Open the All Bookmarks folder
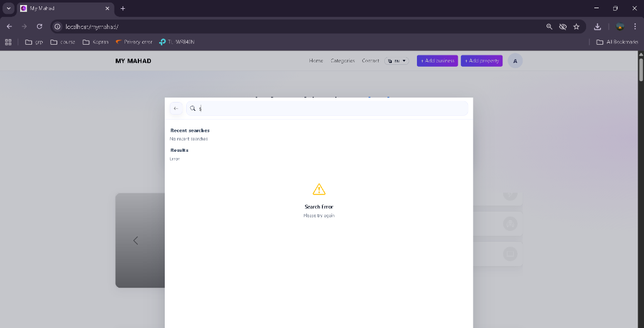 click(617, 42)
